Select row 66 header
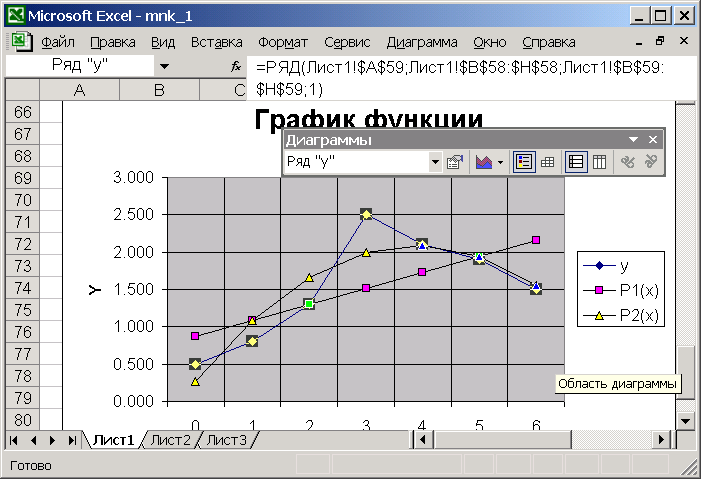This screenshot has width=701, height=479. [23, 112]
